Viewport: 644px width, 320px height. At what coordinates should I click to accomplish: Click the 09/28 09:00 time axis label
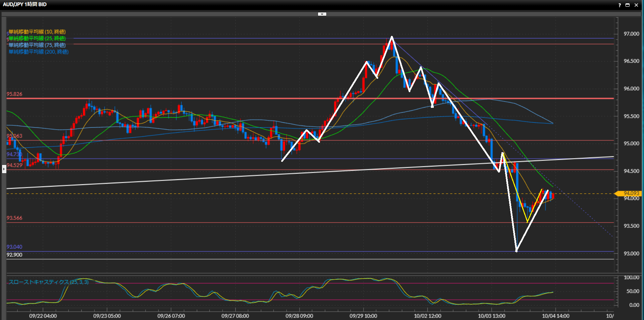pos(299,316)
